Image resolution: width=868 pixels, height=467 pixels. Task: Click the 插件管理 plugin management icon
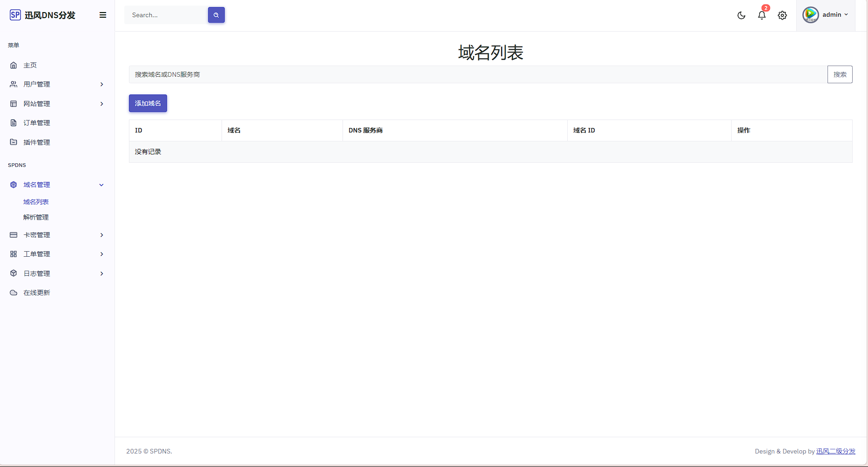(x=13, y=142)
